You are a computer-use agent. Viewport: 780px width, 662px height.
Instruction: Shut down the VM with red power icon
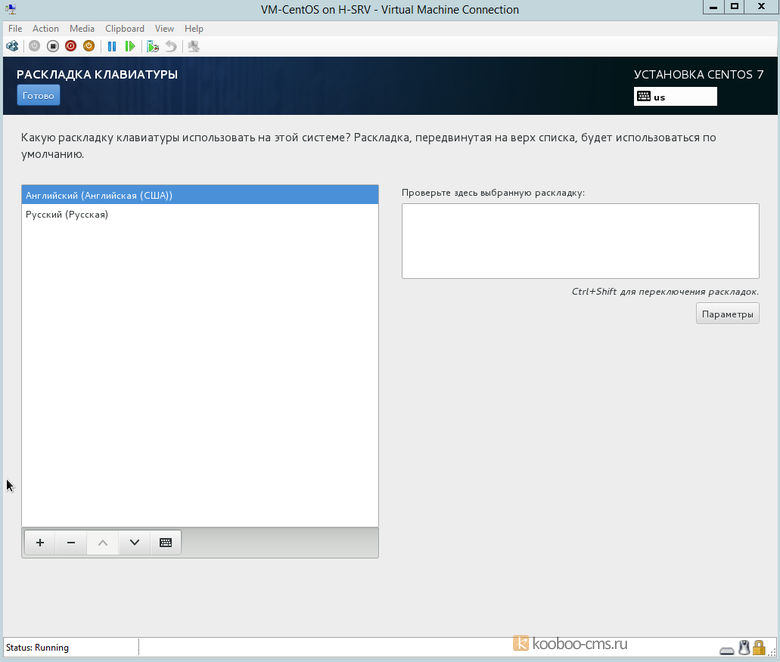tap(71, 46)
